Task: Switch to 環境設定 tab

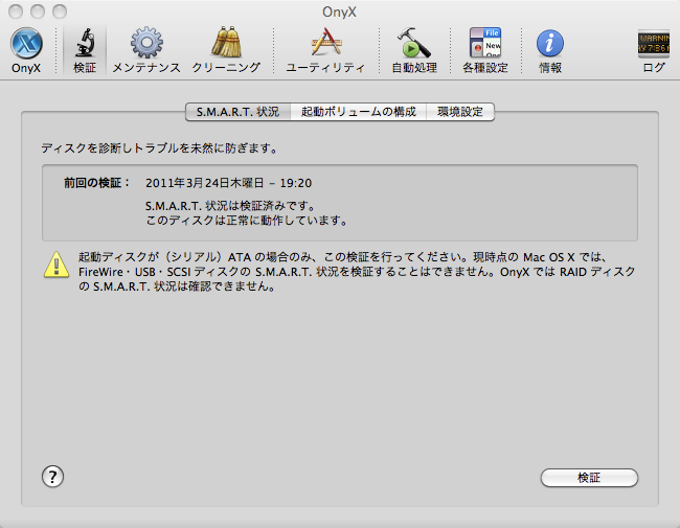Action: (x=460, y=112)
